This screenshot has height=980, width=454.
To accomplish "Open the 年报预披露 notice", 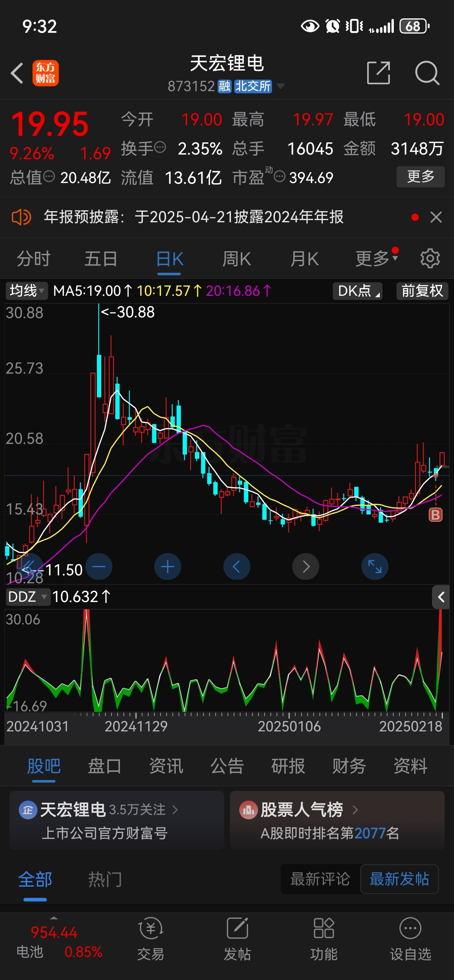I will tap(193, 217).
